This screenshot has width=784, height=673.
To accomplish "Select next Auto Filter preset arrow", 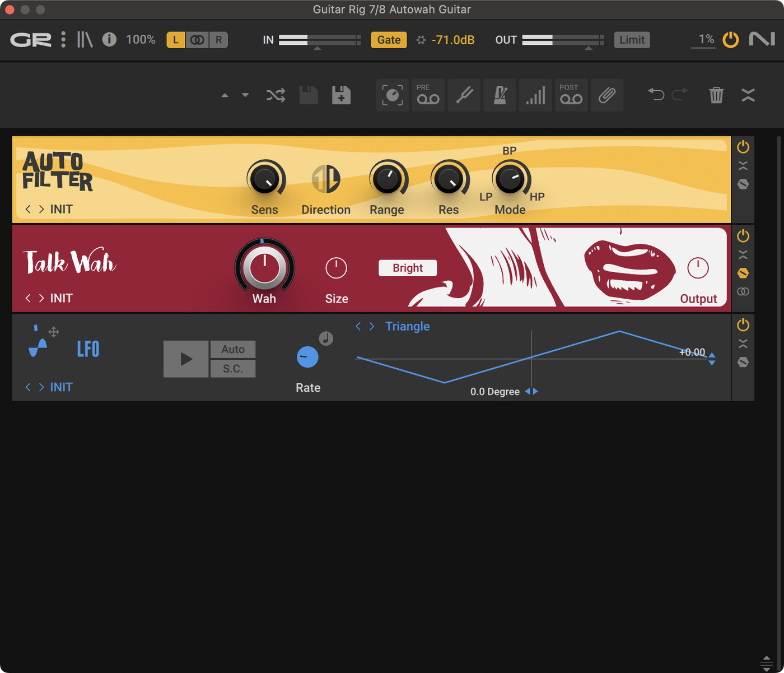I will pyautogui.click(x=41, y=209).
